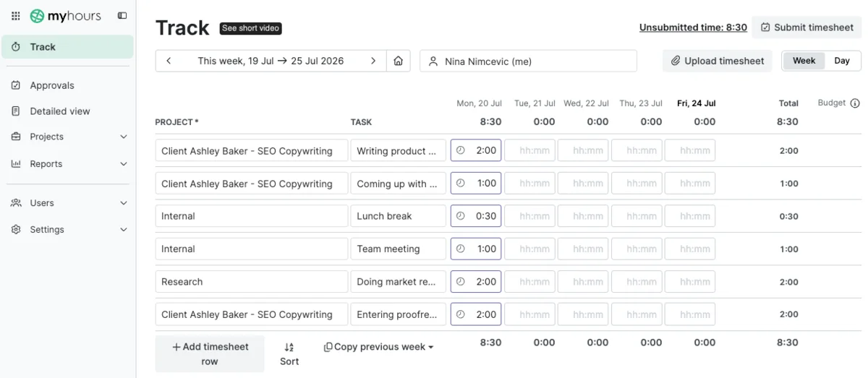Click clock icon in Lunch break row

[x=461, y=216]
